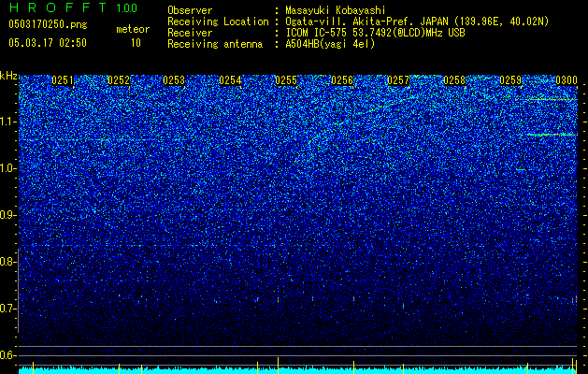Click the 0254 time marker
Image resolution: width=588 pixels, height=374 pixels.
[x=230, y=80]
